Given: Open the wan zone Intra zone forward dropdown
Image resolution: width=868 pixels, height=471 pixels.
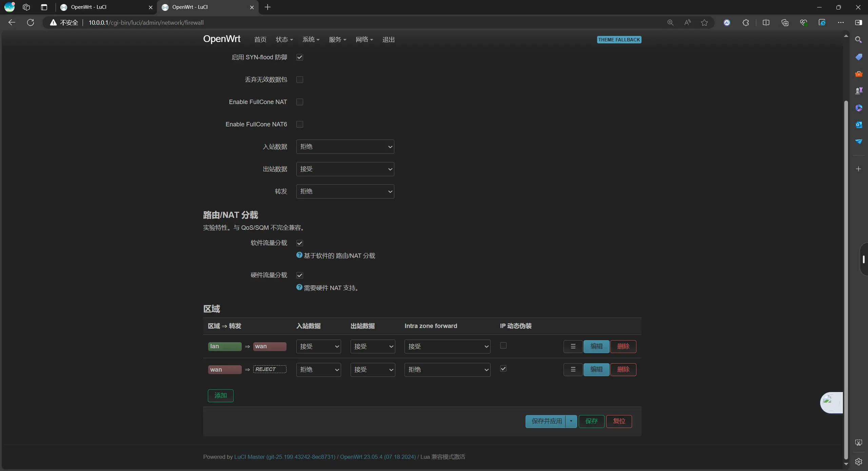Looking at the screenshot, I should click(447, 370).
